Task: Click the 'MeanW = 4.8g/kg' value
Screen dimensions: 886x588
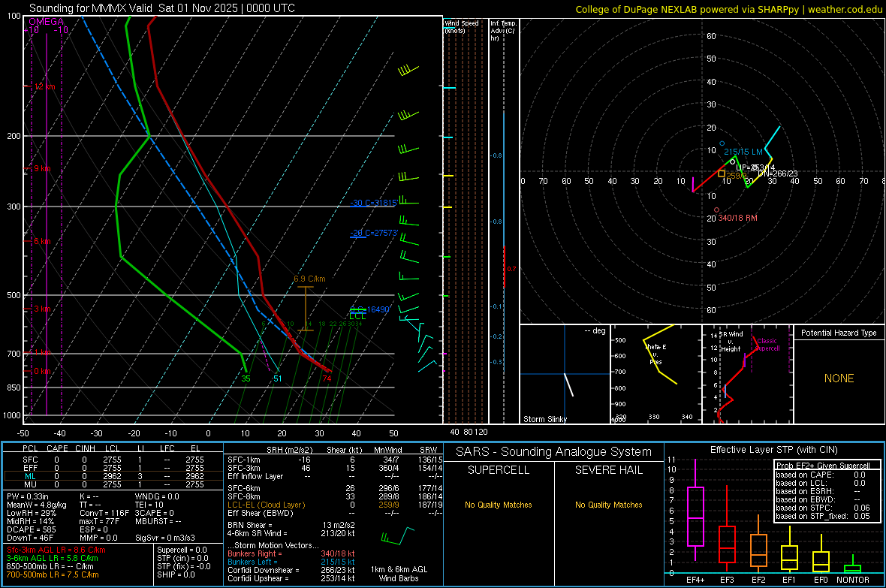Action: click(36, 505)
